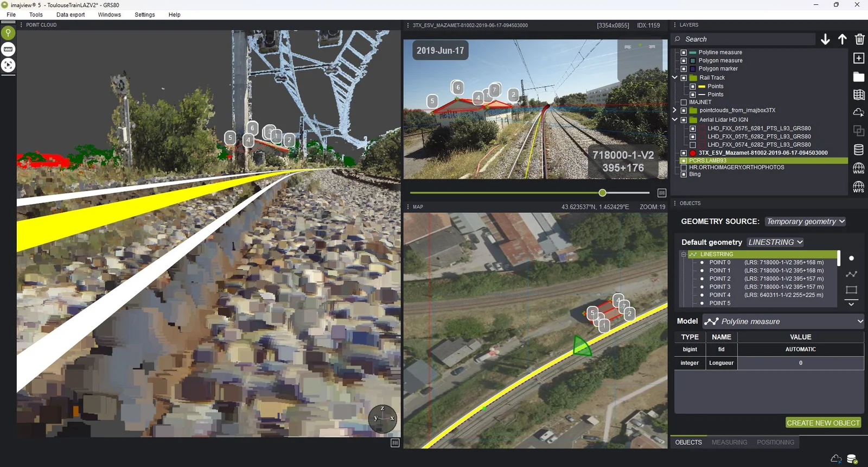
Task: Toggle Rail Track layer group checkbox
Action: [x=684, y=78]
